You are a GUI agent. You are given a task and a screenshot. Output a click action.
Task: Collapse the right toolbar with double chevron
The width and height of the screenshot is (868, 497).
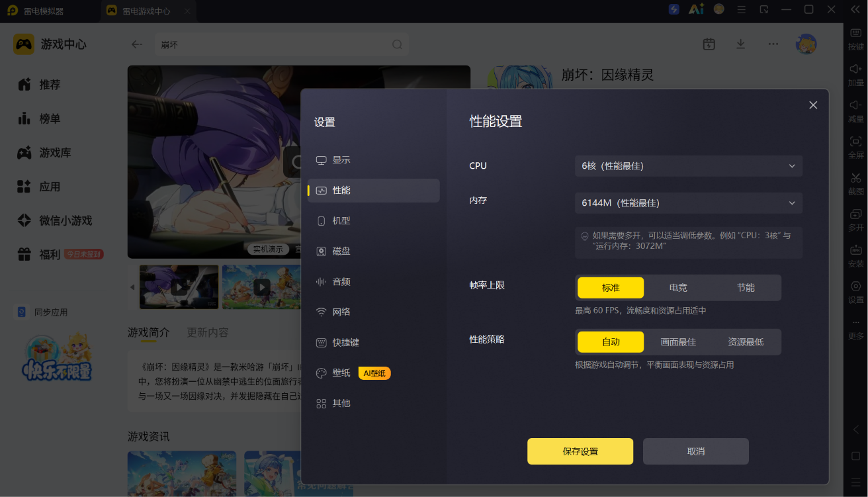click(856, 9)
